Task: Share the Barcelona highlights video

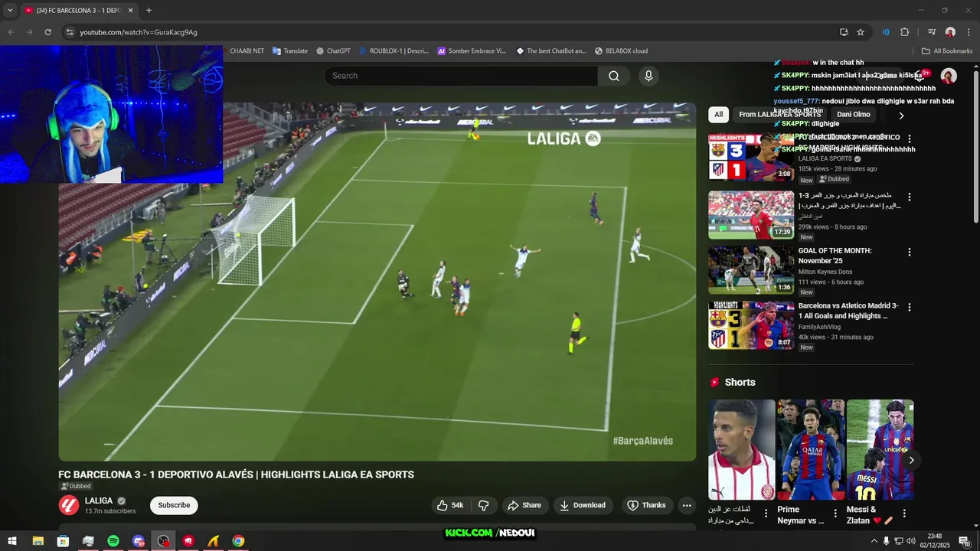Action: click(524, 505)
